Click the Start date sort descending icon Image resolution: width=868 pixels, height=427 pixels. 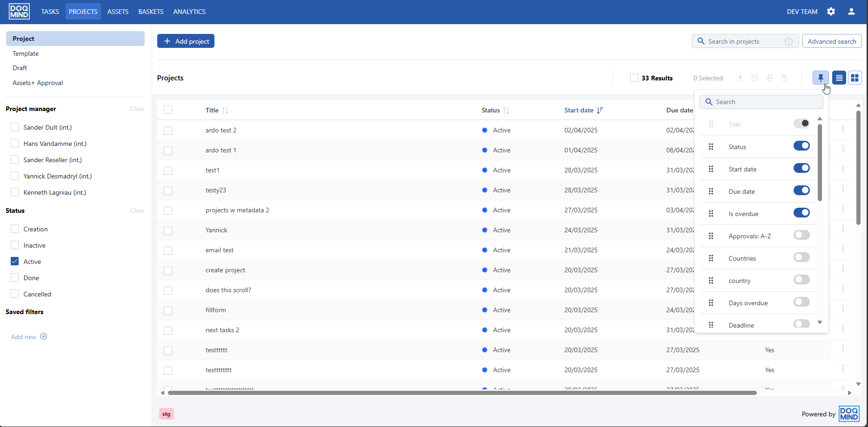click(600, 111)
